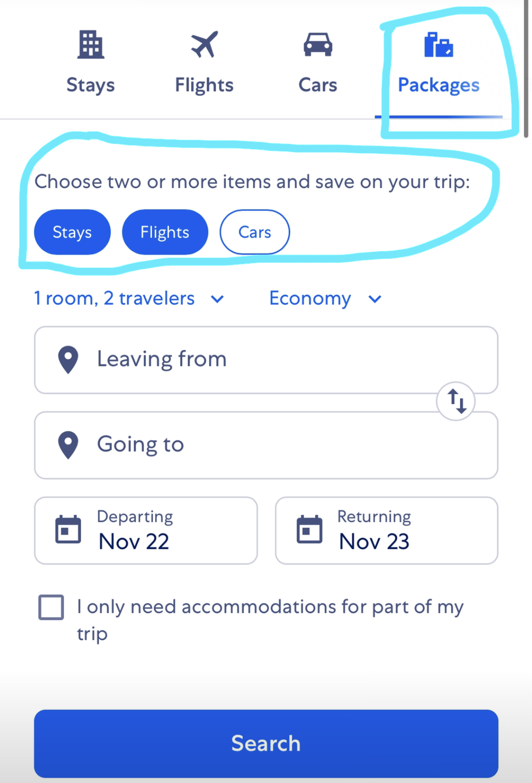Open the Returning Nov 23 date picker

(x=387, y=530)
